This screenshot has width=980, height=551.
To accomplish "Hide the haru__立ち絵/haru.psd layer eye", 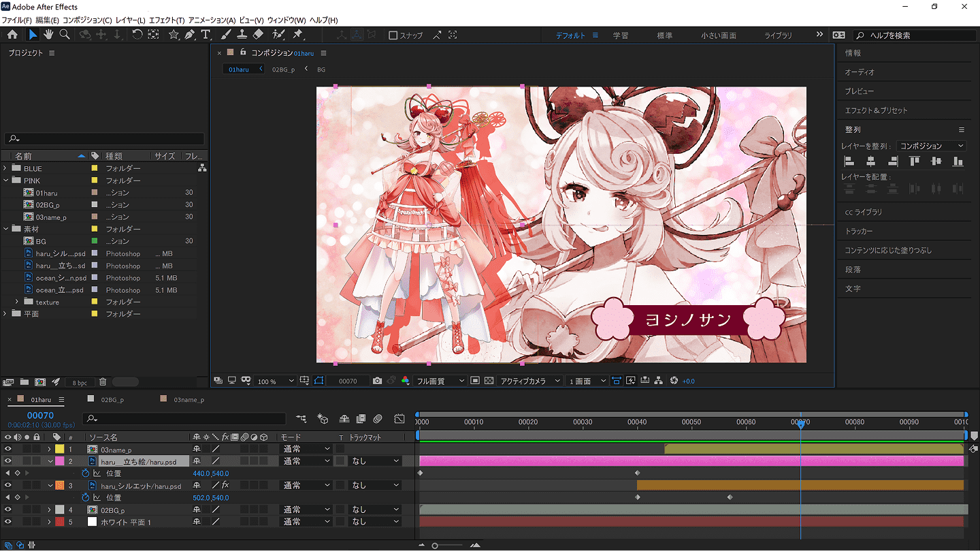I will tap(8, 461).
